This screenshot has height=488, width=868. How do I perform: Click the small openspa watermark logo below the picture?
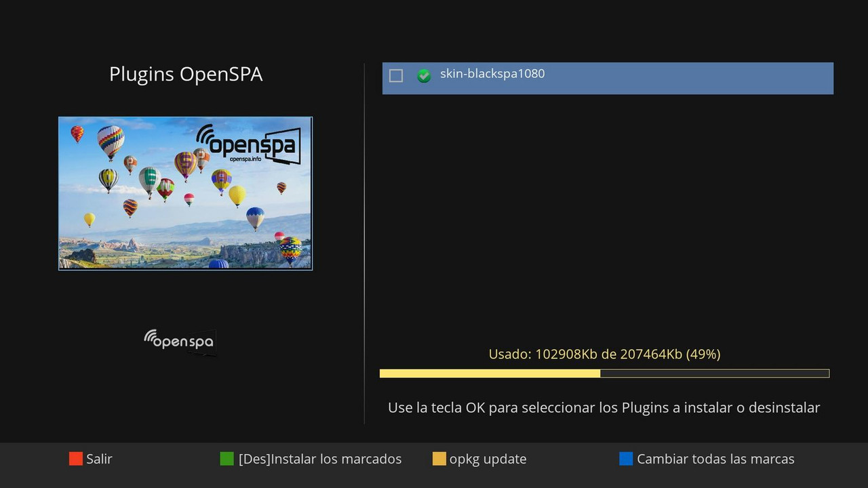click(x=179, y=341)
